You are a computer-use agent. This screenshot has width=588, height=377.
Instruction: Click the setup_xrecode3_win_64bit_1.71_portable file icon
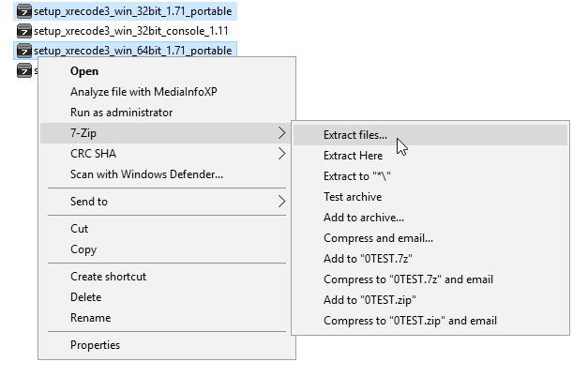pyautogui.click(x=24, y=51)
